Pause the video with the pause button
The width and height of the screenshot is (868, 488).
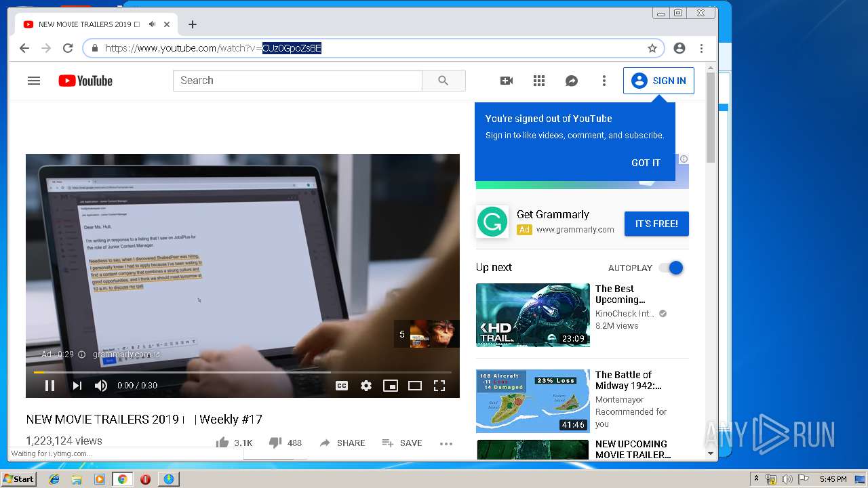click(50, 386)
